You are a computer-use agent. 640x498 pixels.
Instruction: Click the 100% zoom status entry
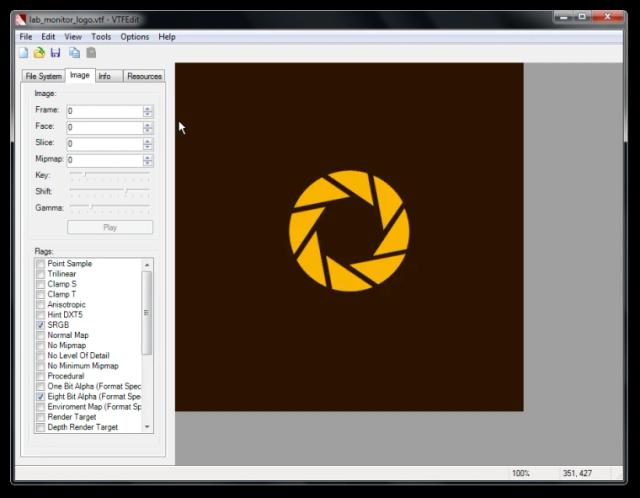click(x=521, y=473)
